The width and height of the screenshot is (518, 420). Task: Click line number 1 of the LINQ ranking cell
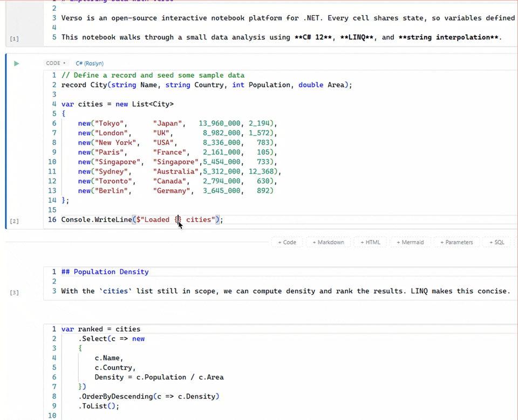(53, 329)
